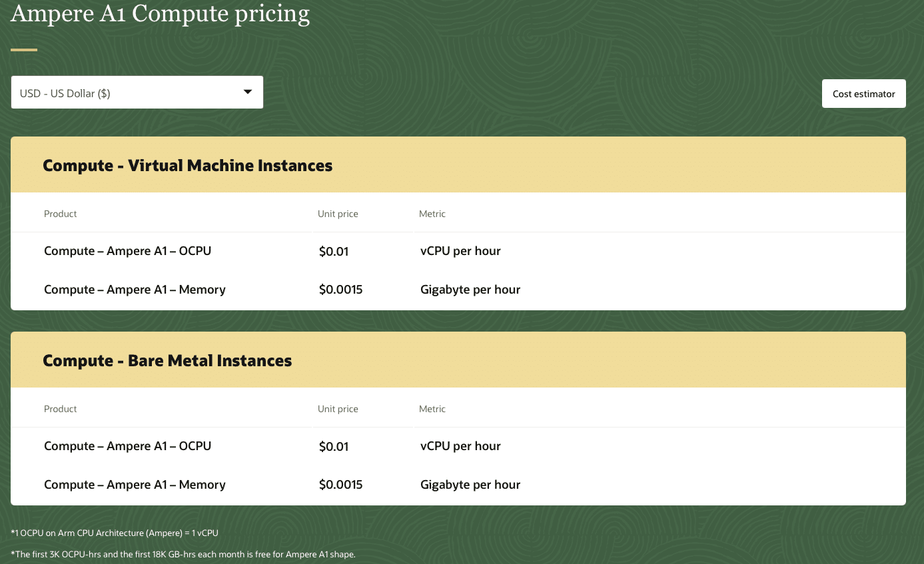Click the first 3K OCPU-hrs free footnote
Screen dimensions: 924x564
click(x=183, y=554)
